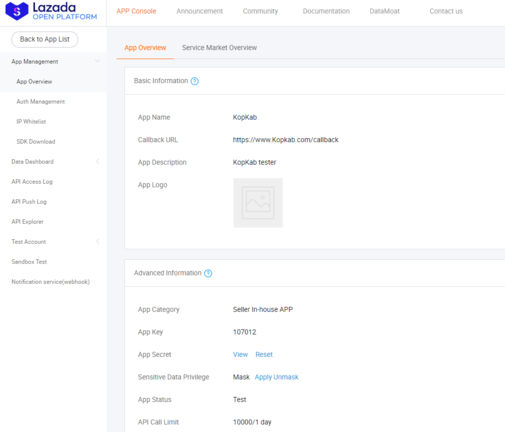The height and width of the screenshot is (432, 505).
Task: Click the App Description value KopKab tester
Action: tap(254, 162)
